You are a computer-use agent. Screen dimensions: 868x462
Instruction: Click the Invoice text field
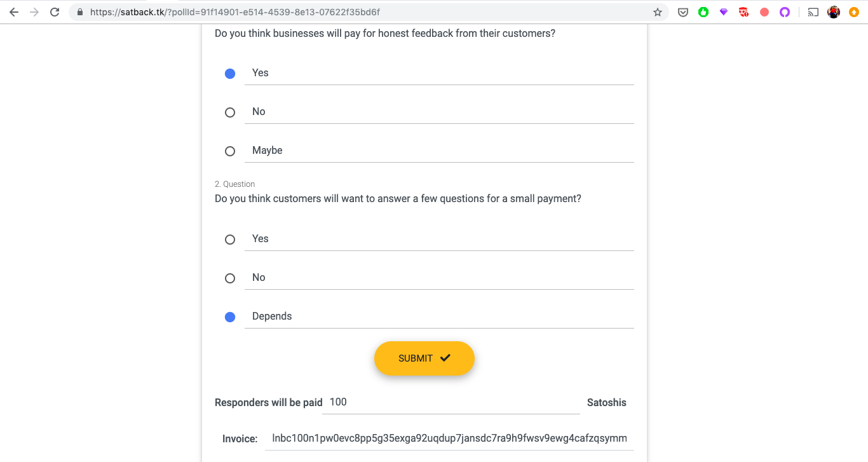[x=449, y=438]
